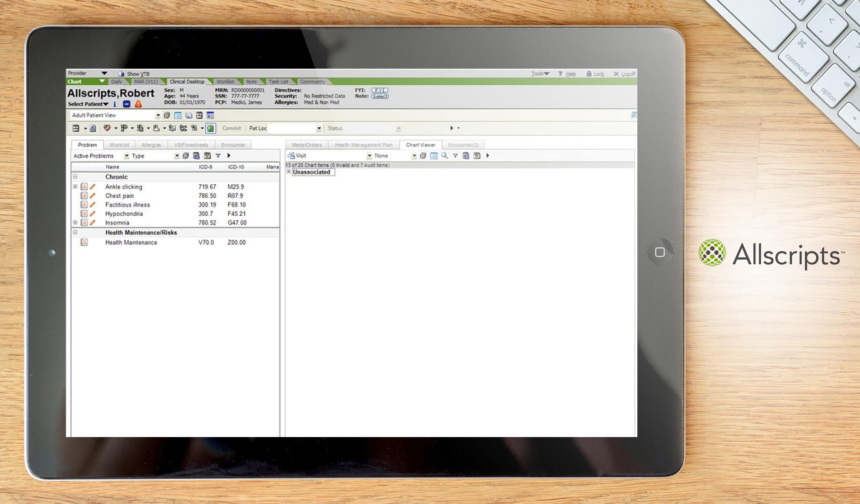Click the FYI button in the patient banner
Screen dimensions: 860x504
(379, 91)
